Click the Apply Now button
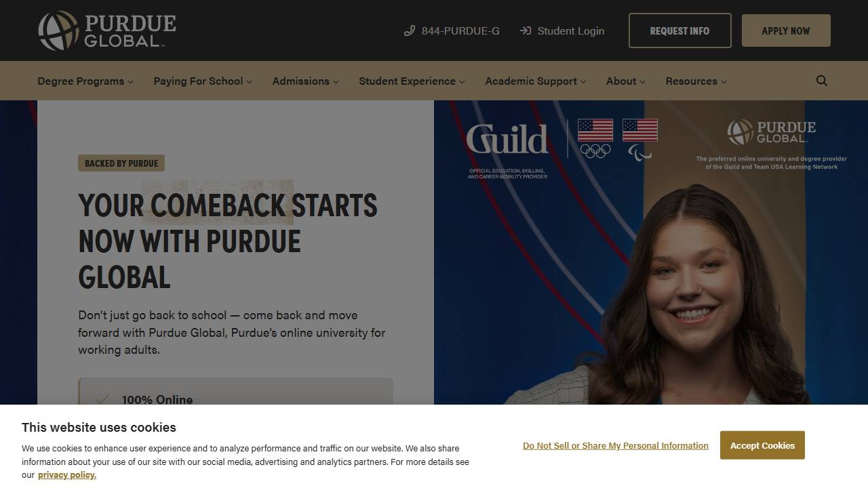Screen dimensions: 868x488 click(x=786, y=30)
